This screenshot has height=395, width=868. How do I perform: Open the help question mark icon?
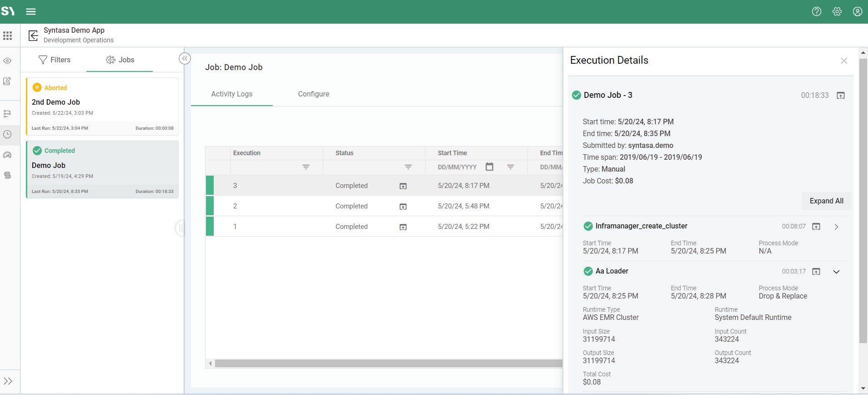pos(817,12)
